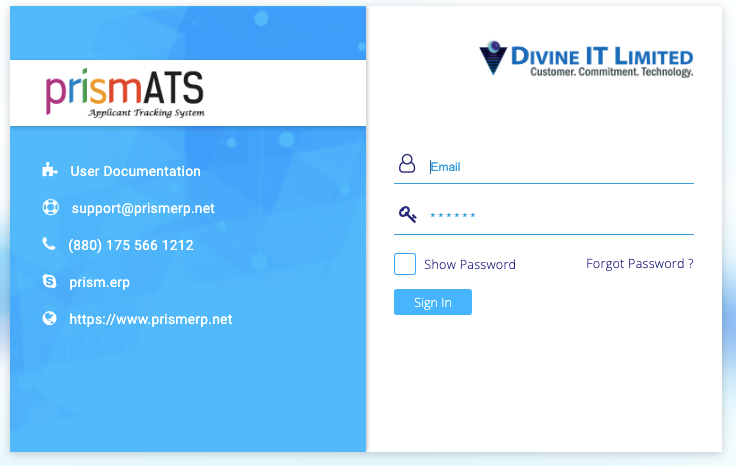Click the lifebuoy support icon

pyautogui.click(x=50, y=207)
